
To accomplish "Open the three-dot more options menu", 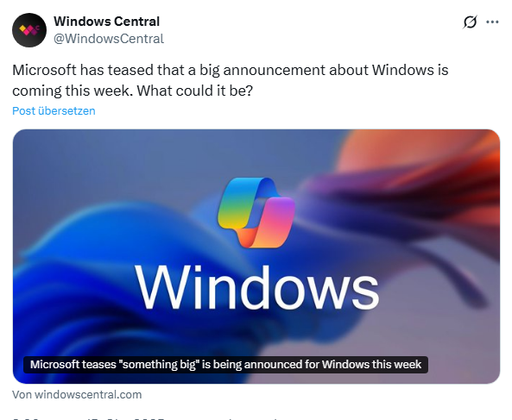I will (492, 22).
